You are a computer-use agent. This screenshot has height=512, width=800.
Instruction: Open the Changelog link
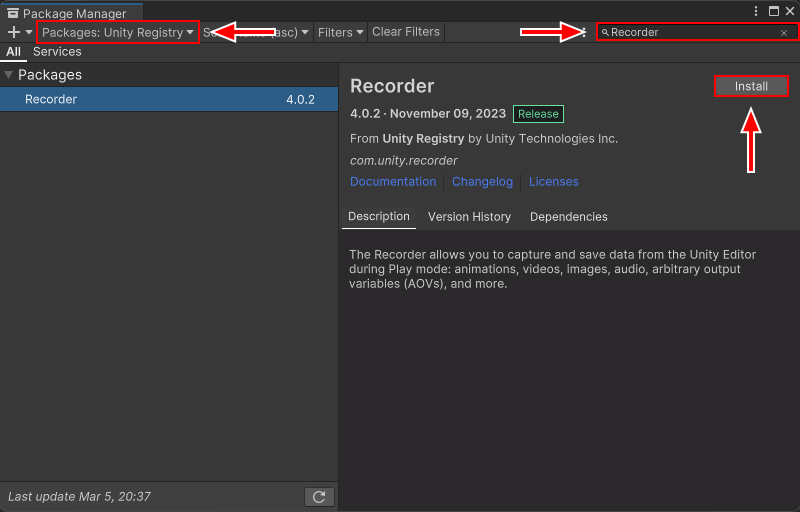coord(482,182)
